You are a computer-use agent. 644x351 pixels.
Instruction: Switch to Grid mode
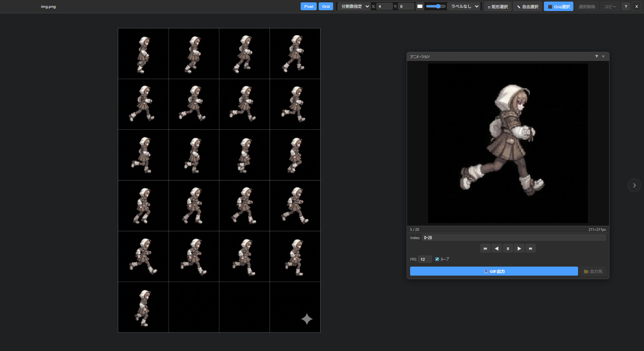[326, 6]
